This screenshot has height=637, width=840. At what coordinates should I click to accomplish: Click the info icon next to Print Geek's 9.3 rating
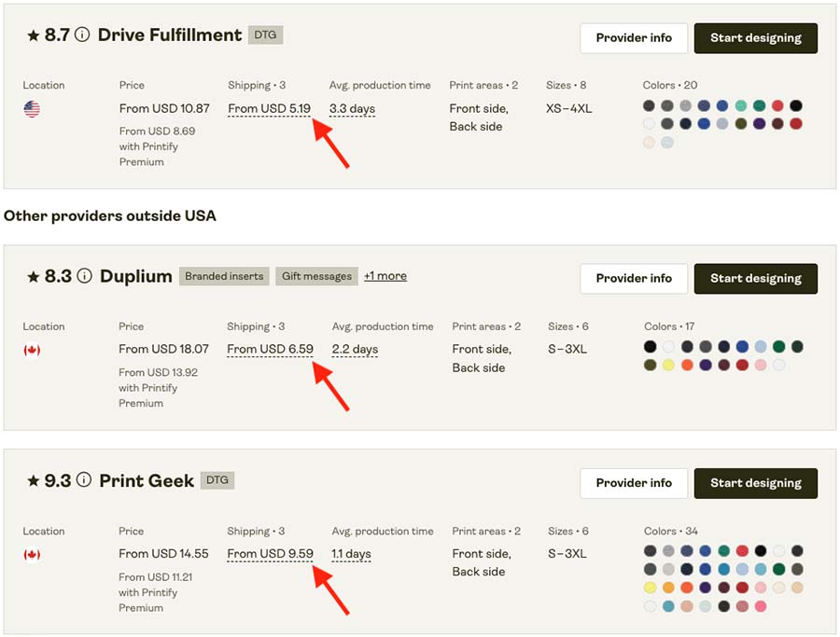(84, 479)
